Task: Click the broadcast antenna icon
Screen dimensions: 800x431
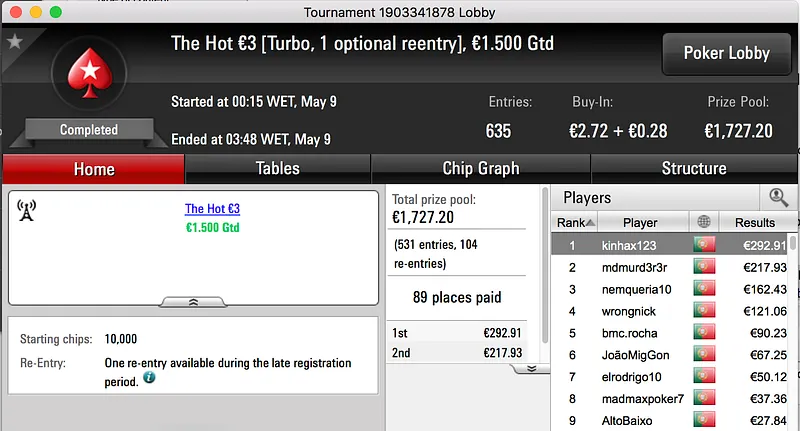Action: 27,210
